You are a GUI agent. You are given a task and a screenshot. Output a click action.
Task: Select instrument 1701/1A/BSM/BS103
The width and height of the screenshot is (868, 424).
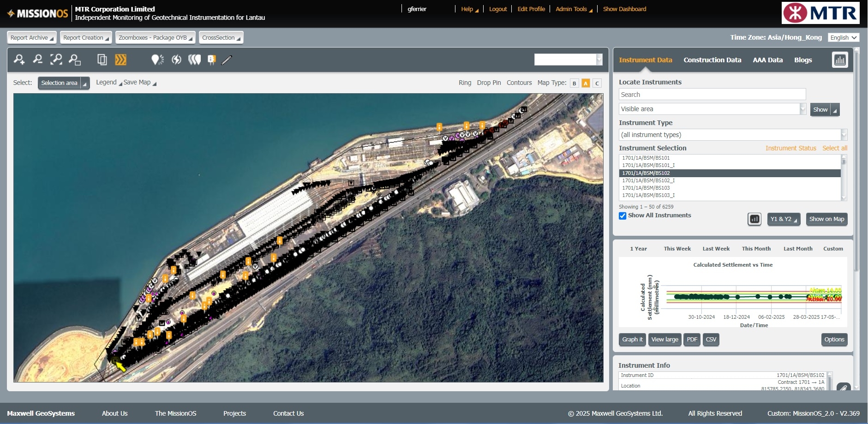click(x=730, y=188)
